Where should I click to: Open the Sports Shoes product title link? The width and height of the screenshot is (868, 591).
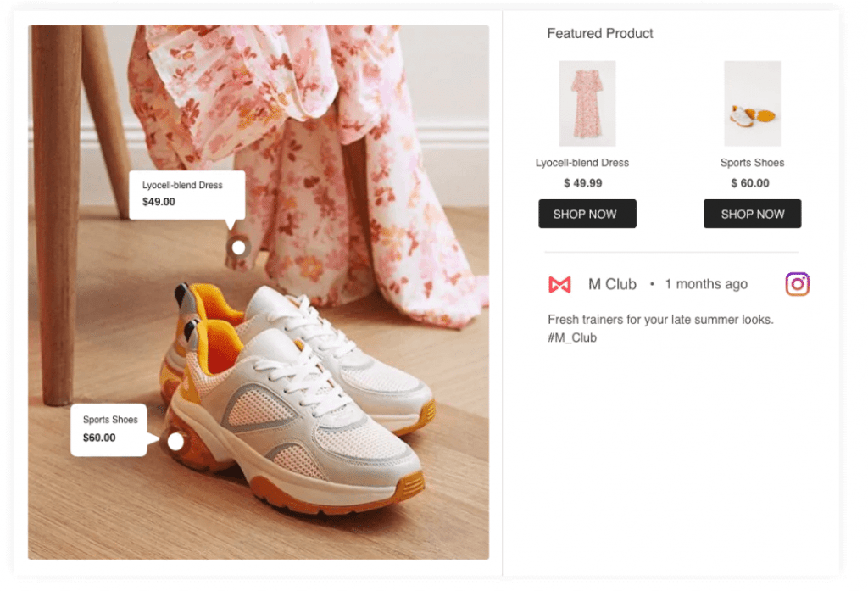point(752,163)
